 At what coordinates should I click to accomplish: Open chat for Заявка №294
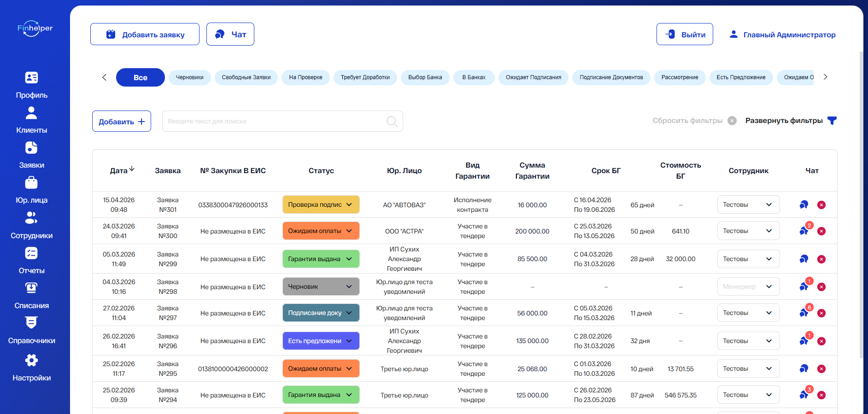pos(804,395)
